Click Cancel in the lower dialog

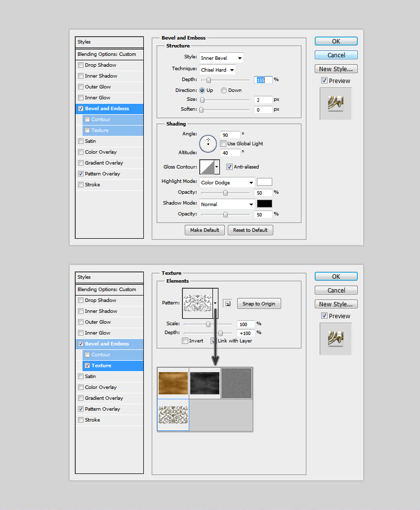tap(336, 290)
